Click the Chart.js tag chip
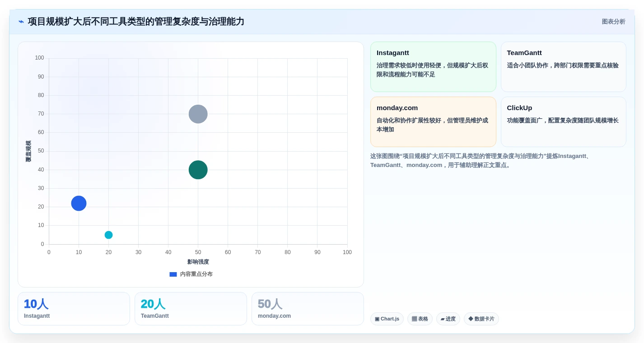 click(387, 319)
